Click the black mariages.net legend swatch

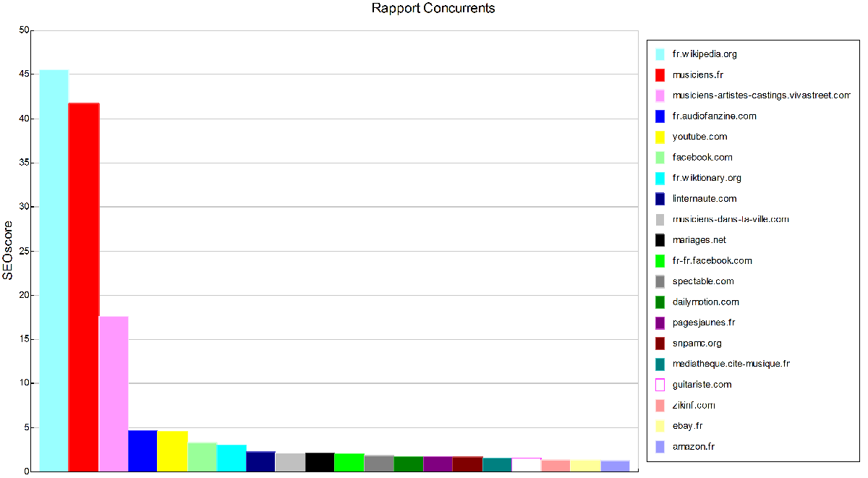pyautogui.click(x=660, y=240)
